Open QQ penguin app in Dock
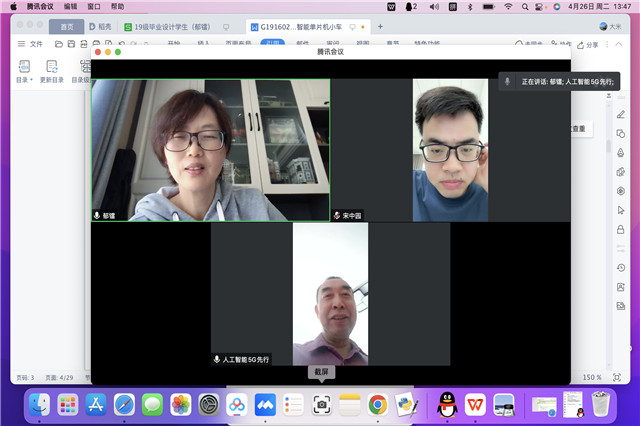640x426 pixels. pyautogui.click(x=446, y=404)
